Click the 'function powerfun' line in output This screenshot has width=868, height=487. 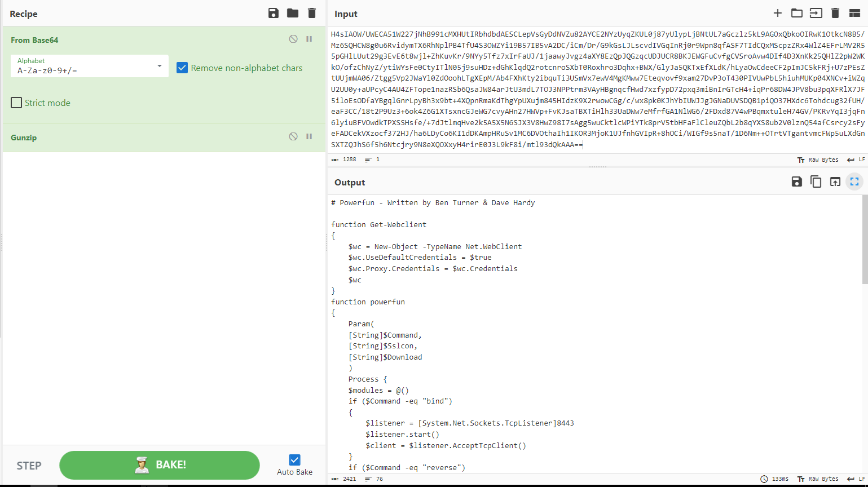368,302
